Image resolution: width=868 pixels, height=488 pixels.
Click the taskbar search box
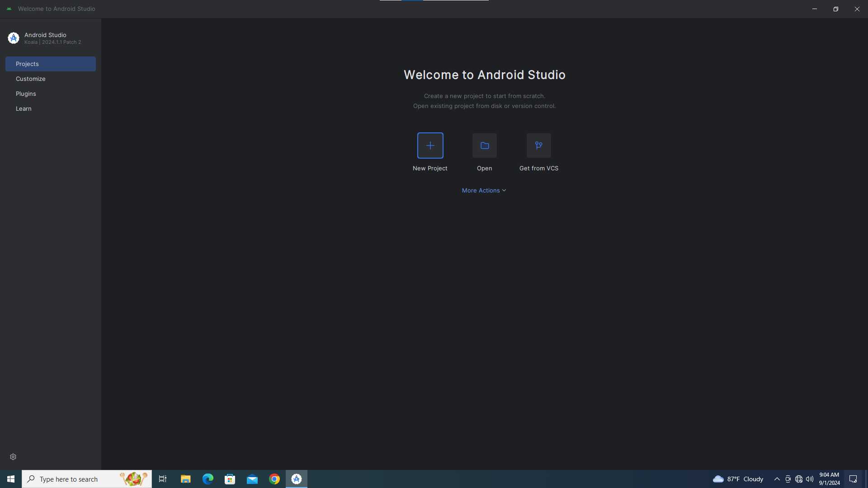pos(87,479)
